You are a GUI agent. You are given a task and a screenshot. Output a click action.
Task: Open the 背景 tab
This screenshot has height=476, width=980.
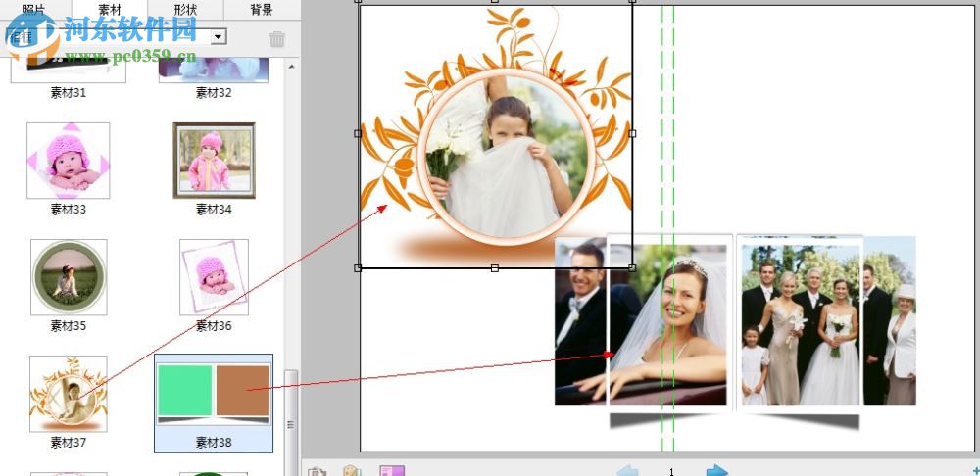click(x=261, y=9)
